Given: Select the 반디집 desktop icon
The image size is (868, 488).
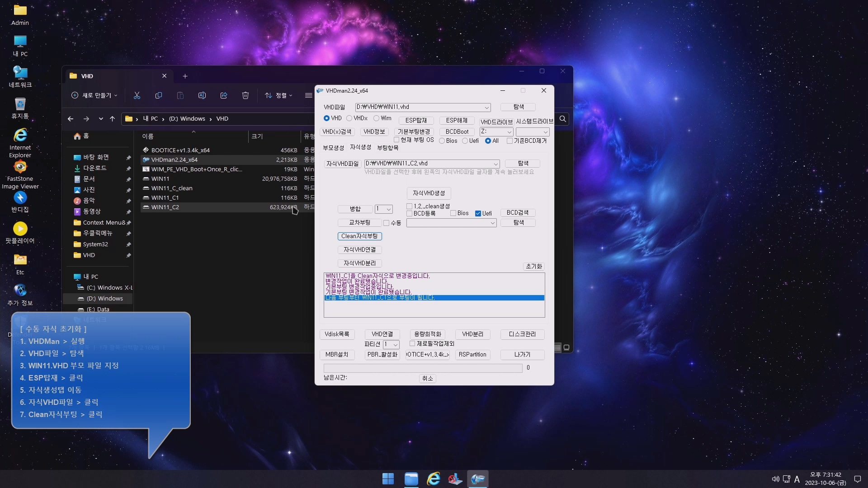Looking at the screenshot, I should point(20,202).
